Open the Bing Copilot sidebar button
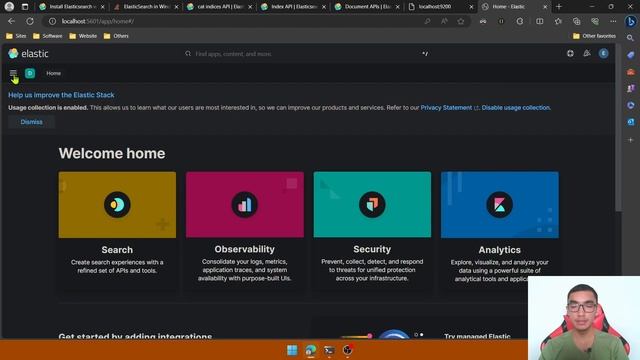Viewport: 640px width, 360px height. [x=631, y=21]
